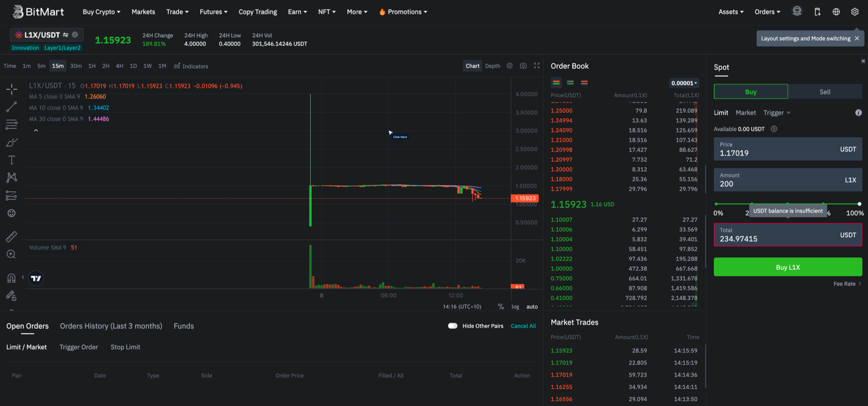Switch to Buy side
The width and height of the screenshot is (868, 406).
pos(751,92)
